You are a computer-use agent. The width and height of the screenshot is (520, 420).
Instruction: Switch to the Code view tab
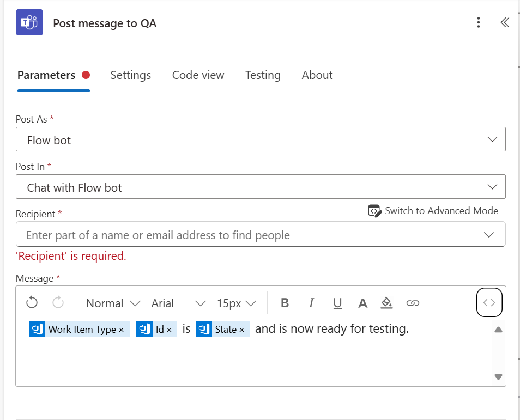(x=198, y=75)
